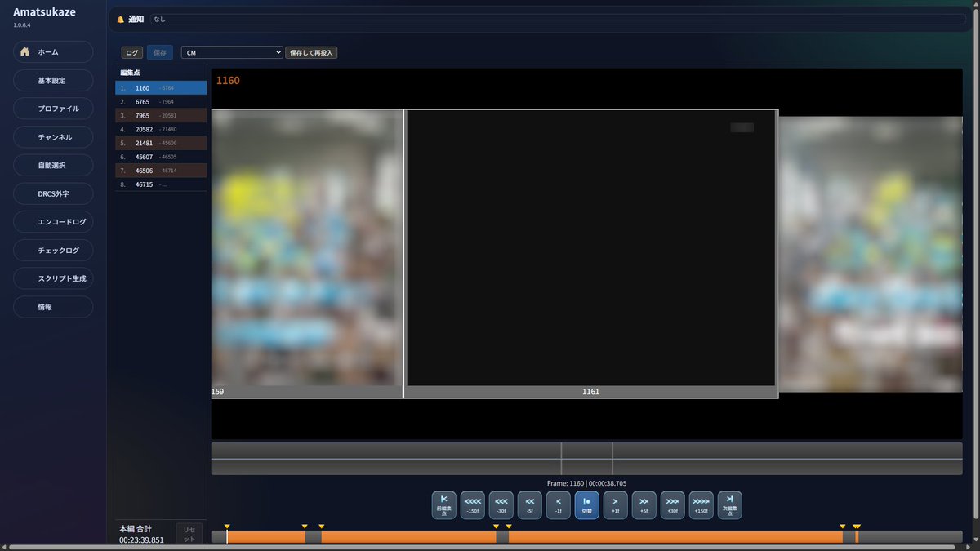Select edit point 1 starting at 1160

[161, 87]
